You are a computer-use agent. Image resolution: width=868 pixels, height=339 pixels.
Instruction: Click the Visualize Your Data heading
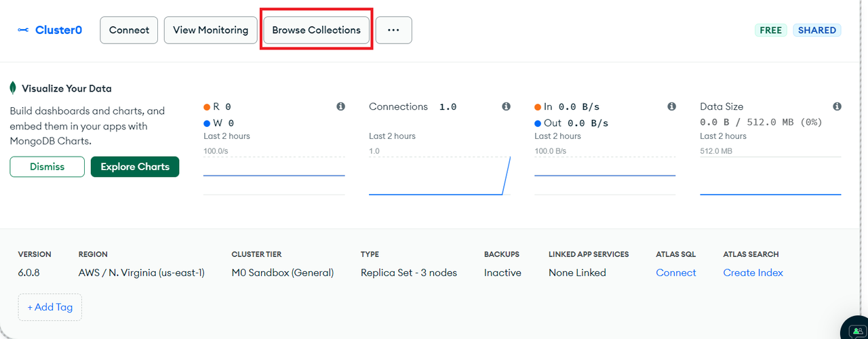(66, 88)
